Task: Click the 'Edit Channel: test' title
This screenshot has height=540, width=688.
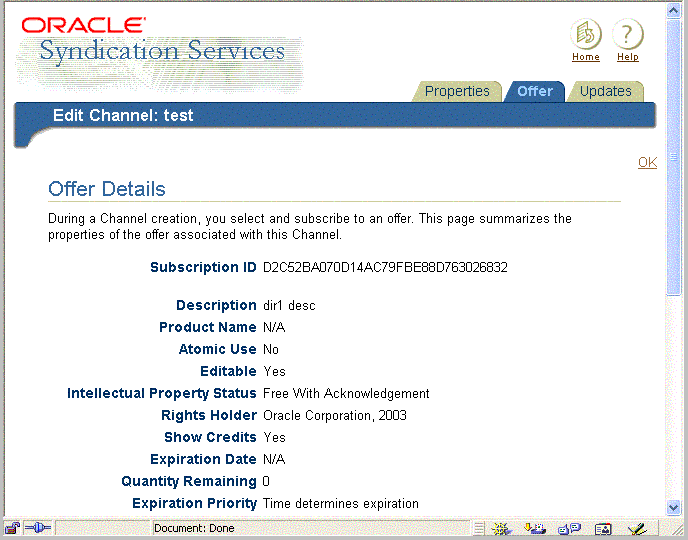Action: (123, 115)
